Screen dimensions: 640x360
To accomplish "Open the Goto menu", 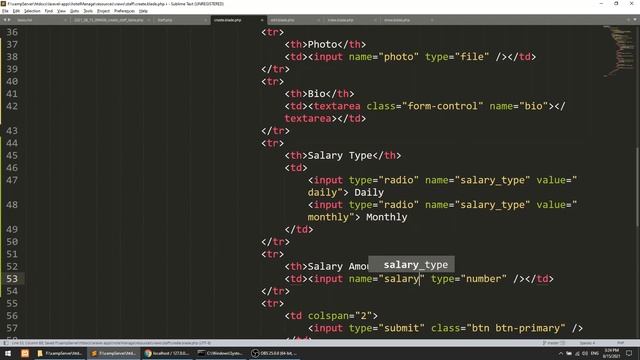I will point(75,11).
